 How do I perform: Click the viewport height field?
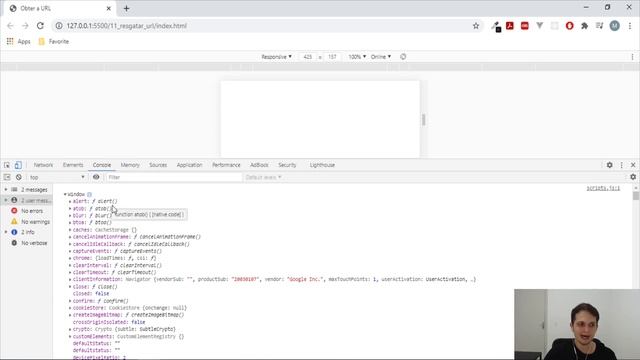point(332,57)
